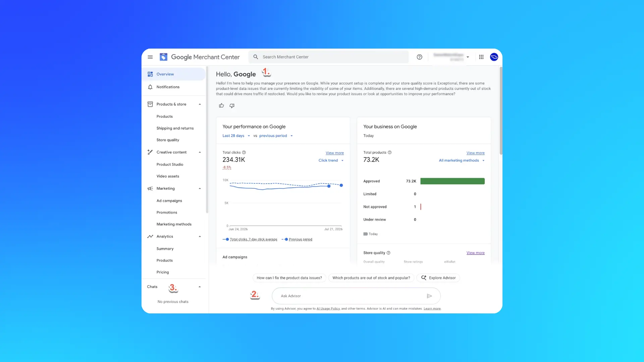Click the Overview dashboard icon
The height and width of the screenshot is (362, 644).
pos(150,74)
